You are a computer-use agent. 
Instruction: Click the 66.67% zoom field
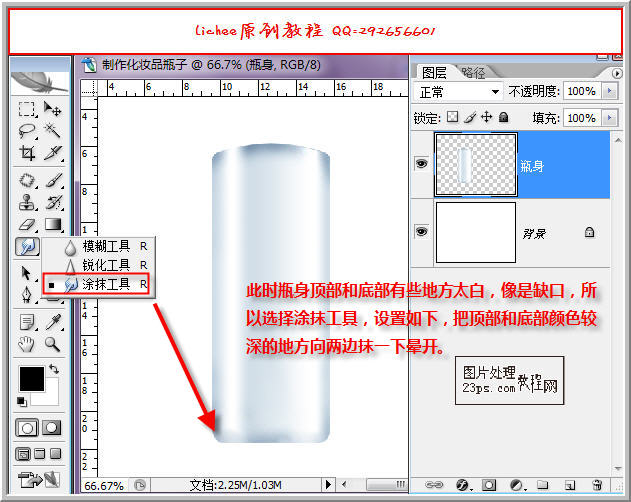pos(104,485)
